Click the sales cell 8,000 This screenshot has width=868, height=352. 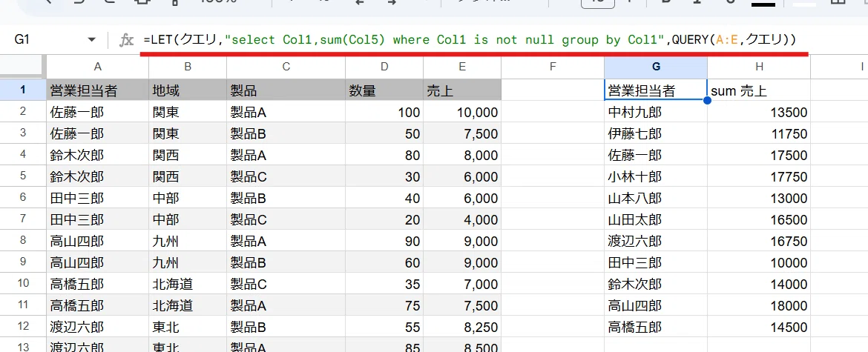462,156
